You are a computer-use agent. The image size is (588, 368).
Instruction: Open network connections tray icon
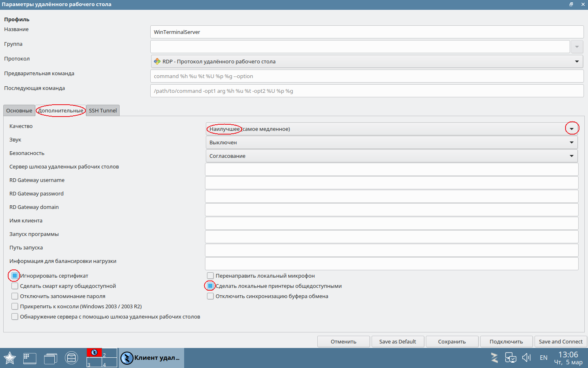pos(510,358)
